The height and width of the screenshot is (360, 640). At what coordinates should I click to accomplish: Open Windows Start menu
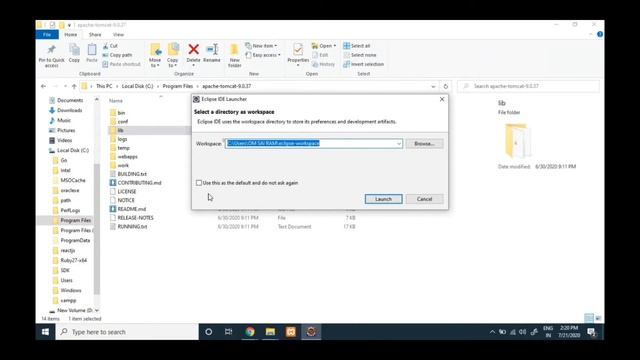click(x=45, y=332)
